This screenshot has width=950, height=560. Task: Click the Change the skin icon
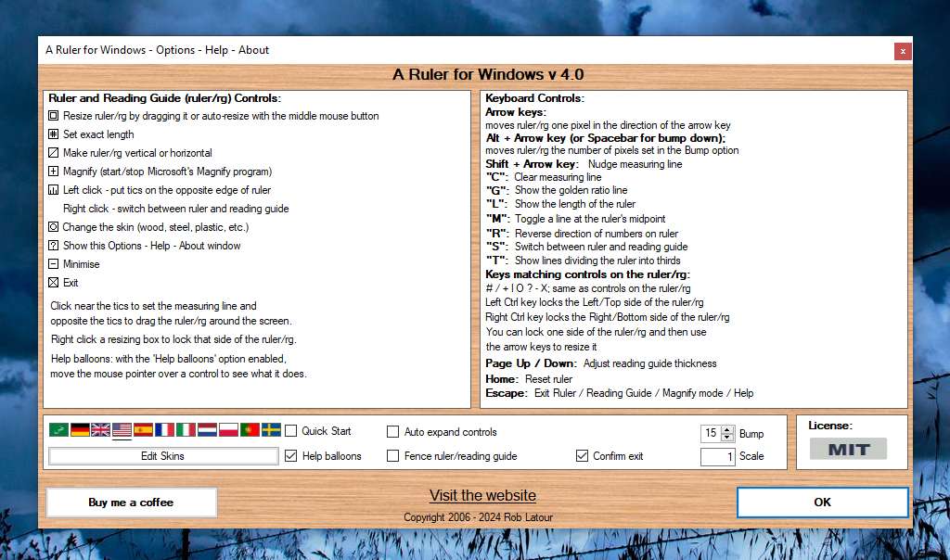pyautogui.click(x=53, y=227)
